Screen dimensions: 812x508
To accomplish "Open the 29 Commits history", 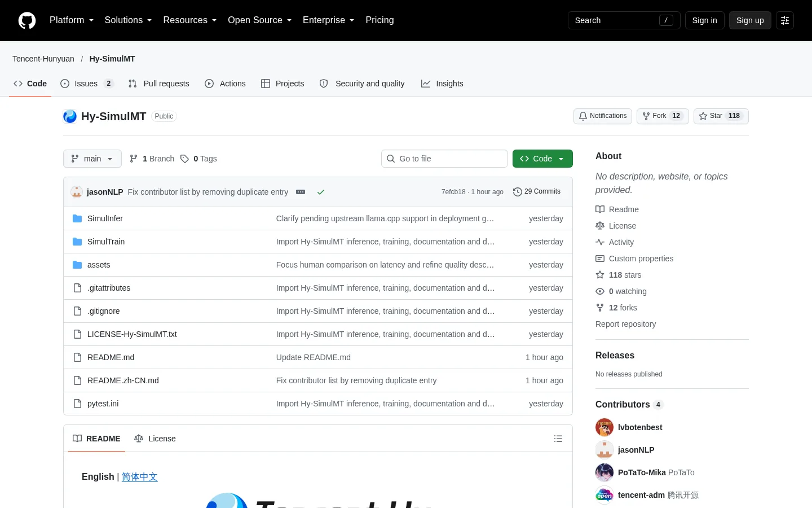I will 537,192.
